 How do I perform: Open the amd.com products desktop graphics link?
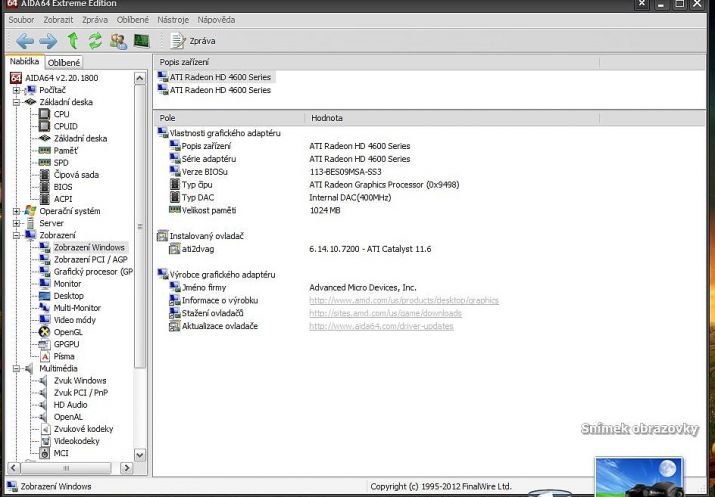click(404, 300)
